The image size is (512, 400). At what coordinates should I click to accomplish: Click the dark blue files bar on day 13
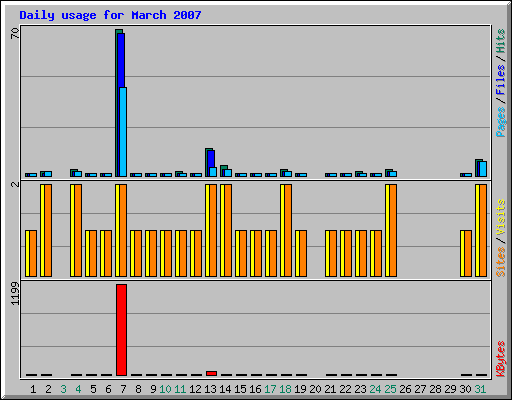click(211, 159)
